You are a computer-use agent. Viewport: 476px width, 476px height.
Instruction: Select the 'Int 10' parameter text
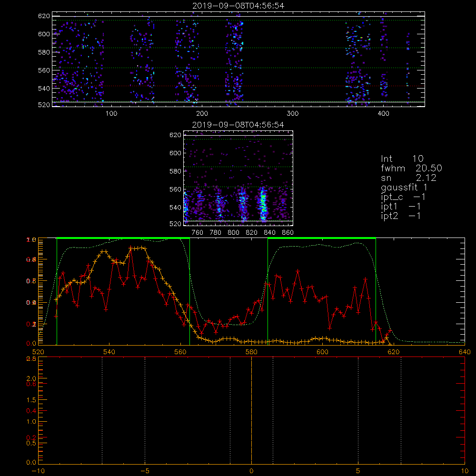coord(402,159)
